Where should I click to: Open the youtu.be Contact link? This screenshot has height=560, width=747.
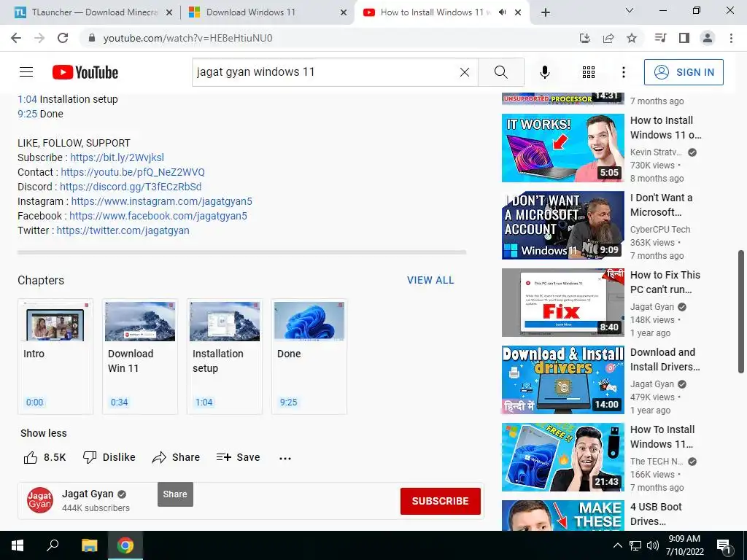(133, 172)
